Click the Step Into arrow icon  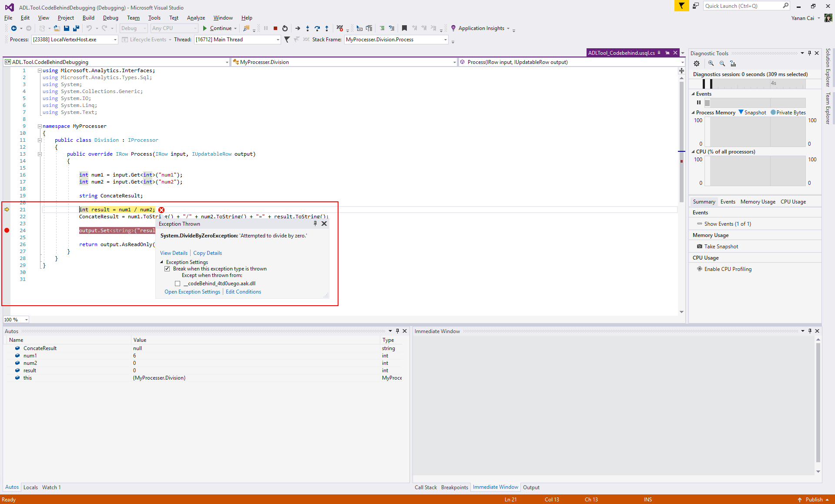click(x=307, y=28)
